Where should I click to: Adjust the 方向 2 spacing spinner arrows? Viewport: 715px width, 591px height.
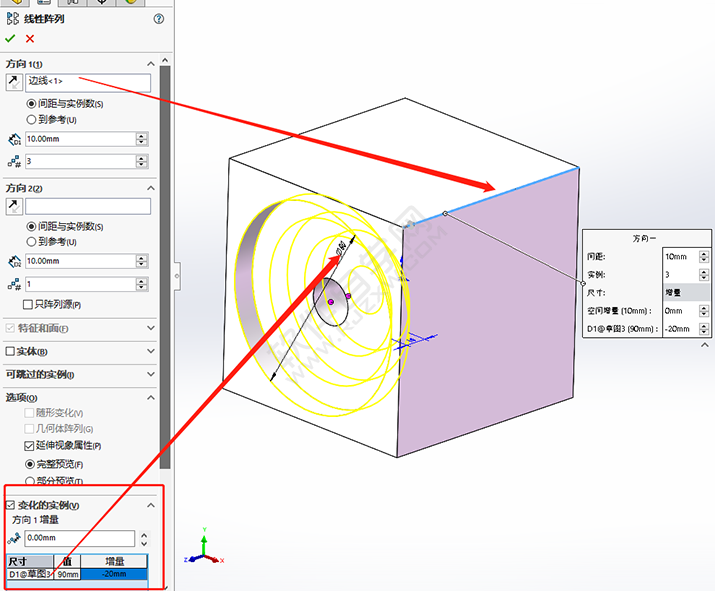pos(142,261)
